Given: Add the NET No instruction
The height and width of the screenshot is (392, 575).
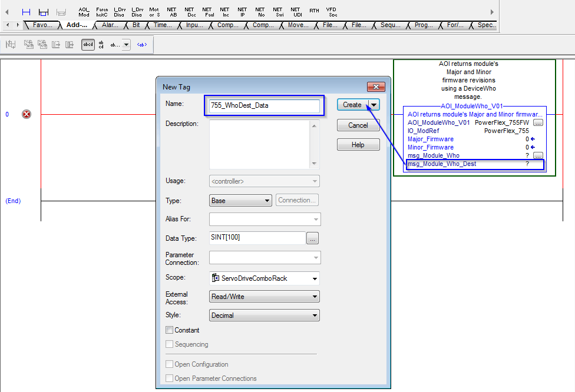Looking at the screenshot, I should [x=260, y=12].
